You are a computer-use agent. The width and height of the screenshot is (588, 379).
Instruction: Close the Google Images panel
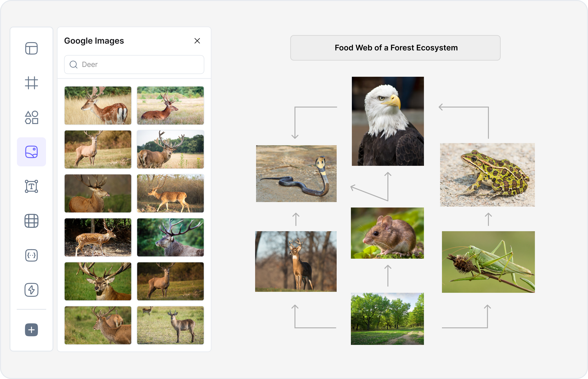(197, 41)
